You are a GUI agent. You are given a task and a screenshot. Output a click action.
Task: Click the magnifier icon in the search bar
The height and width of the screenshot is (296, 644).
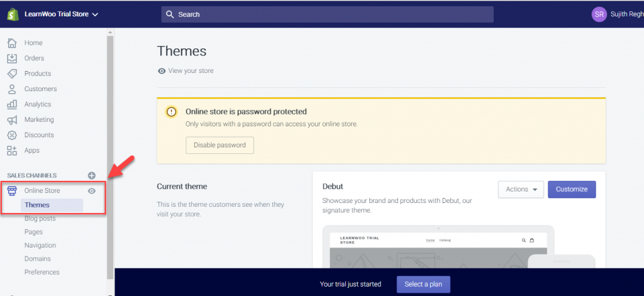[x=170, y=14]
